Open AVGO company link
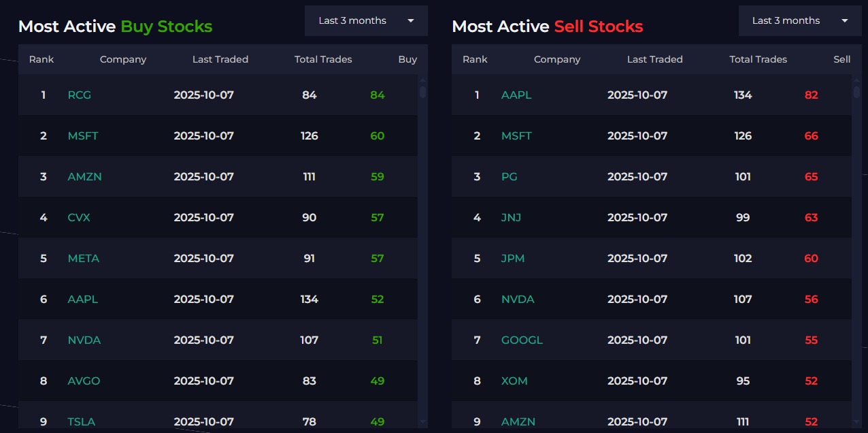Viewport: 868px width, 433px height. coord(84,381)
